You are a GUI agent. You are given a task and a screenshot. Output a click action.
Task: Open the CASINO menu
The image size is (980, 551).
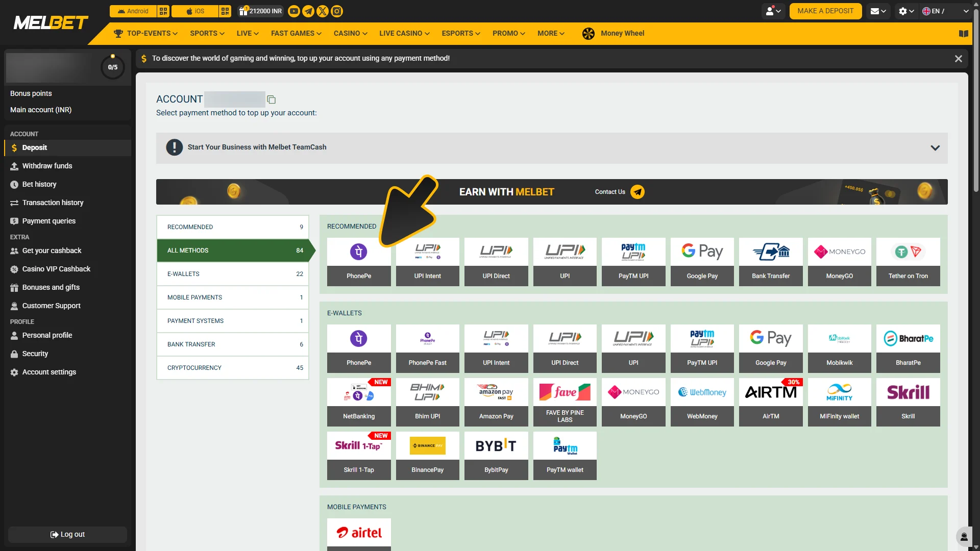(351, 34)
